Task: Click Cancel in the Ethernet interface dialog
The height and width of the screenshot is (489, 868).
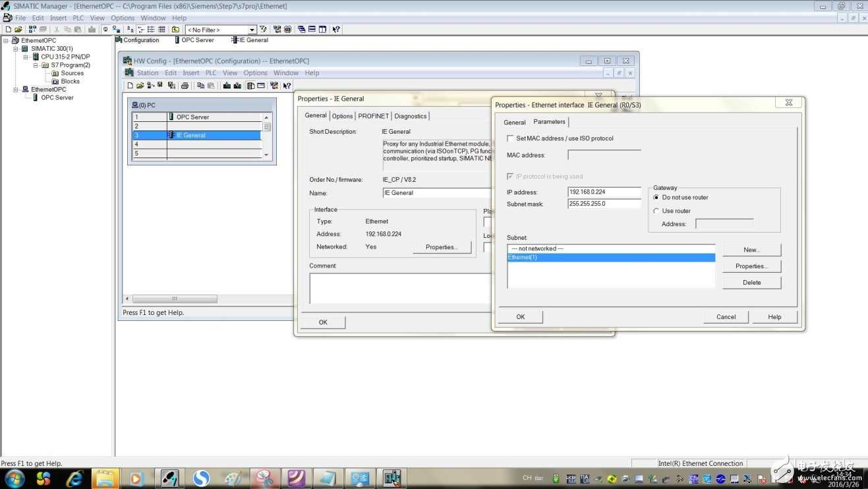Action: [726, 317]
